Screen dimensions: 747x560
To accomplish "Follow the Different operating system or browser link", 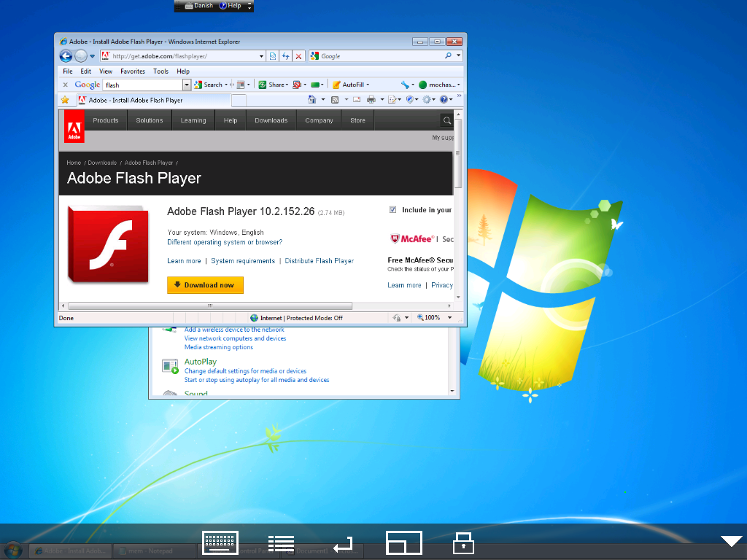I will 225,242.
